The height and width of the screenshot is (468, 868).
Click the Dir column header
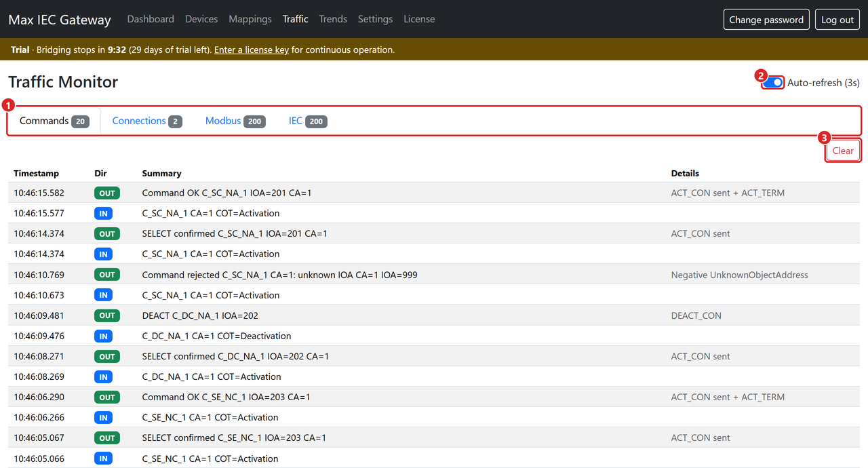(x=101, y=174)
